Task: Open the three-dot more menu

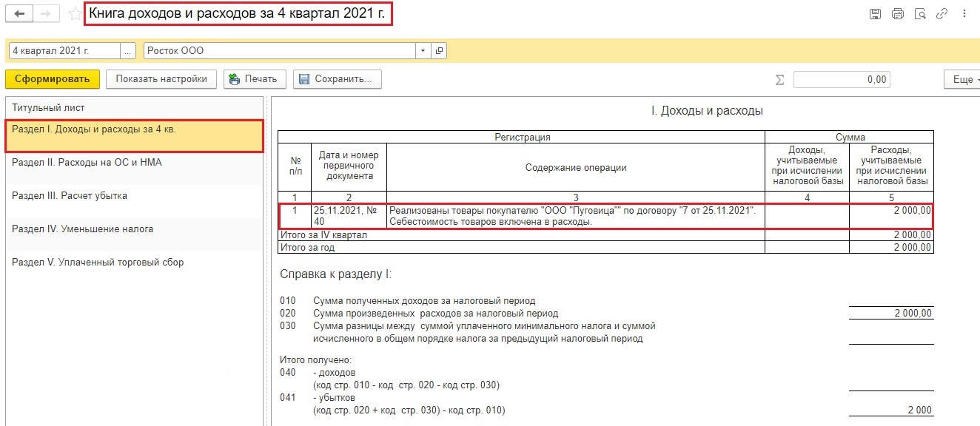Action: (964, 14)
